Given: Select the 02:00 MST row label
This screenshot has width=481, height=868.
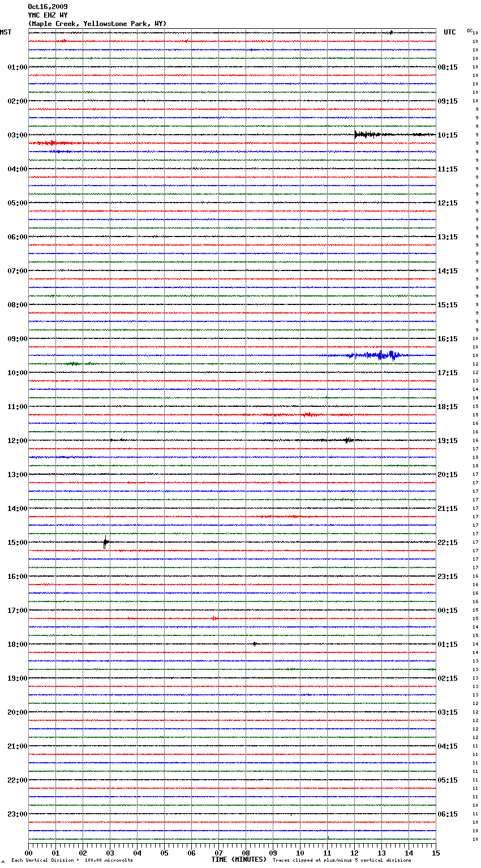Looking at the screenshot, I should [18, 101].
